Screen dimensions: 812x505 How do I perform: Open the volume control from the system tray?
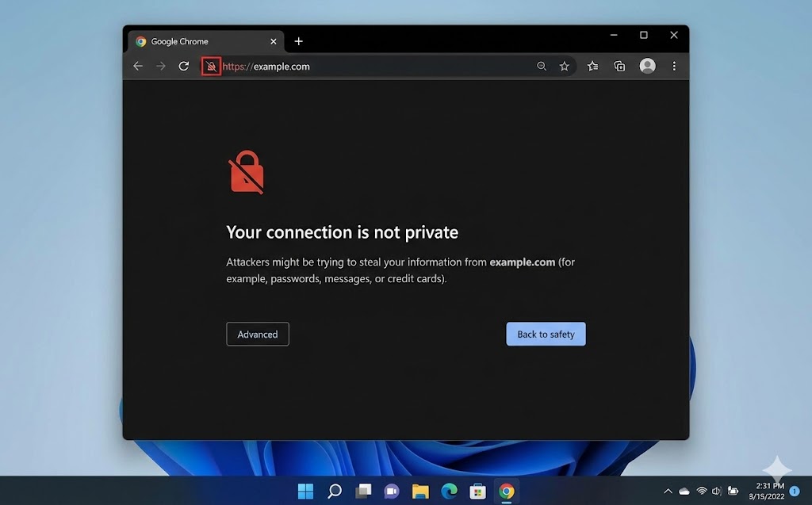pos(714,491)
